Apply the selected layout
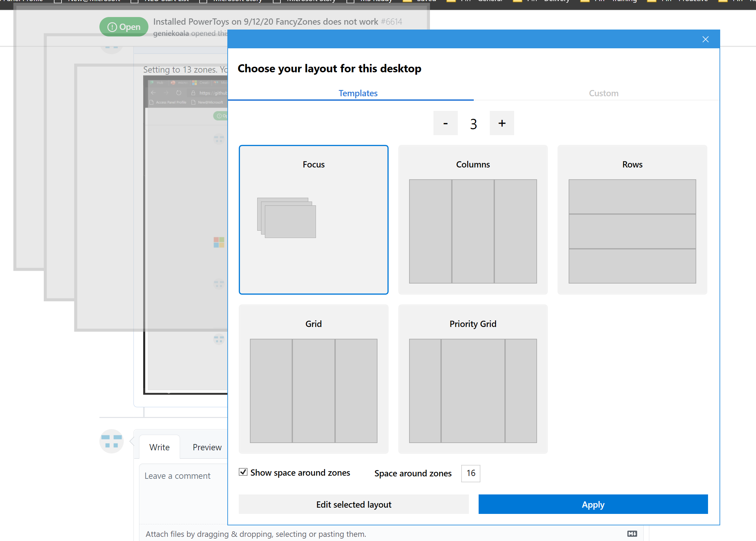This screenshot has width=756, height=541. pyautogui.click(x=593, y=504)
